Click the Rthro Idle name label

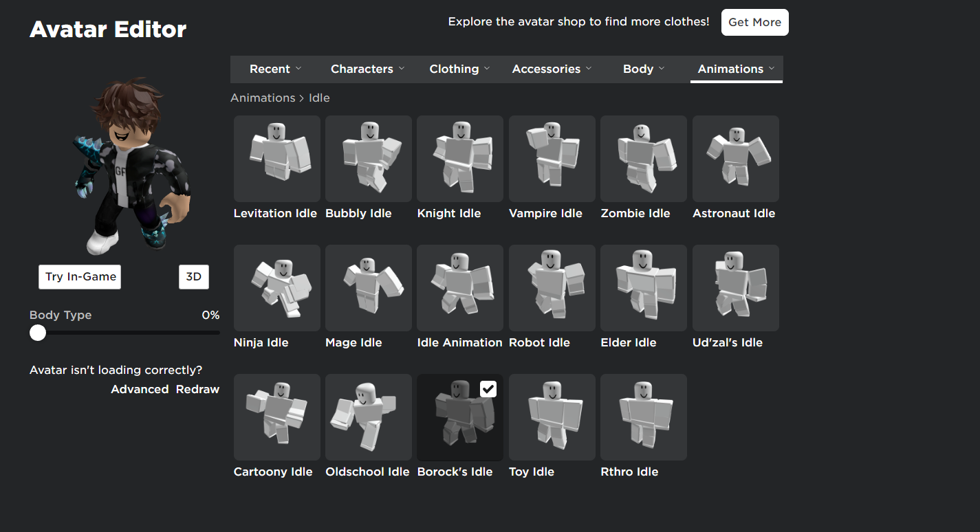point(629,472)
